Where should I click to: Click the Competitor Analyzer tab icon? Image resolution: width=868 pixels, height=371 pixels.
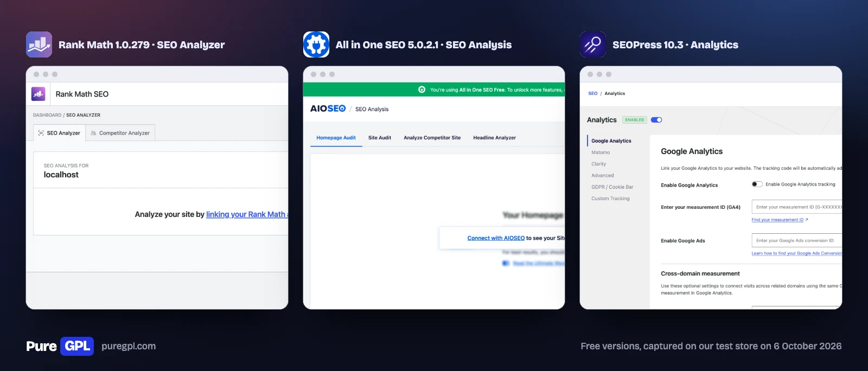click(93, 133)
